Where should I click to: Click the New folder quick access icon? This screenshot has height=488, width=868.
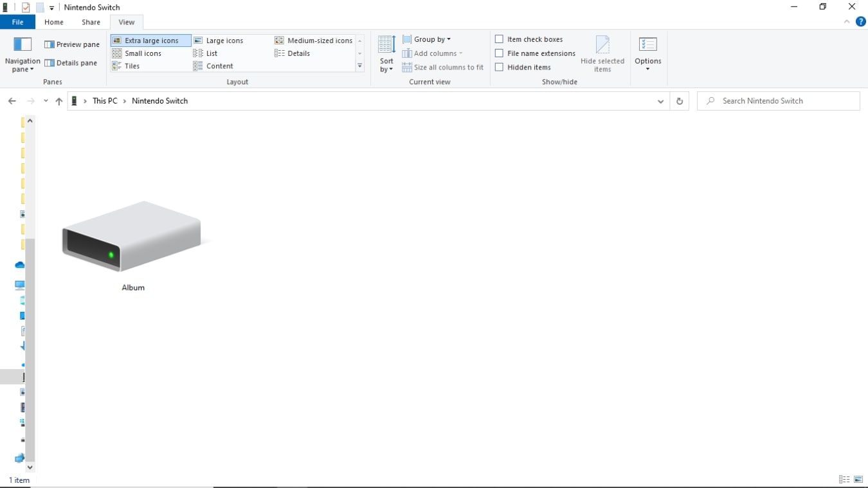point(40,7)
